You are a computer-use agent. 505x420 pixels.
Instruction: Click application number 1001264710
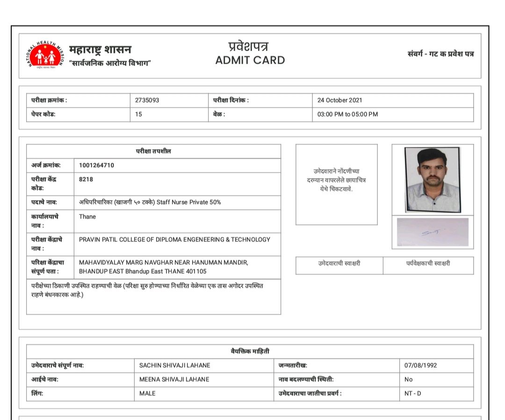[96, 165]
